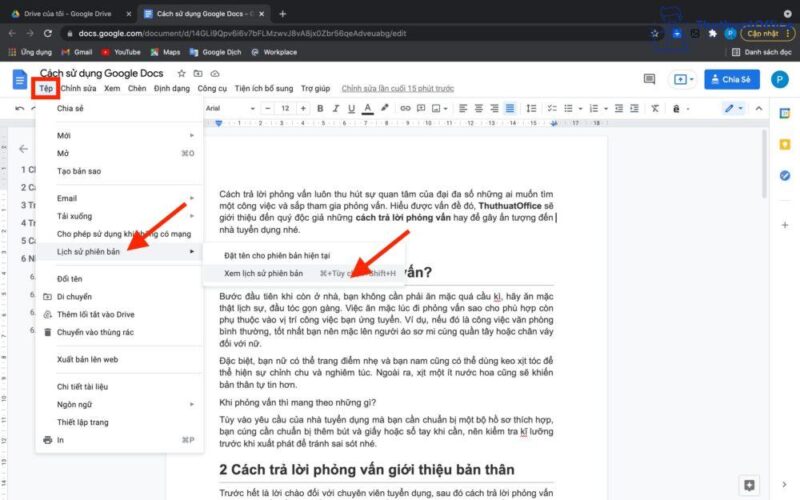Open line spacing options

[531, 108]
